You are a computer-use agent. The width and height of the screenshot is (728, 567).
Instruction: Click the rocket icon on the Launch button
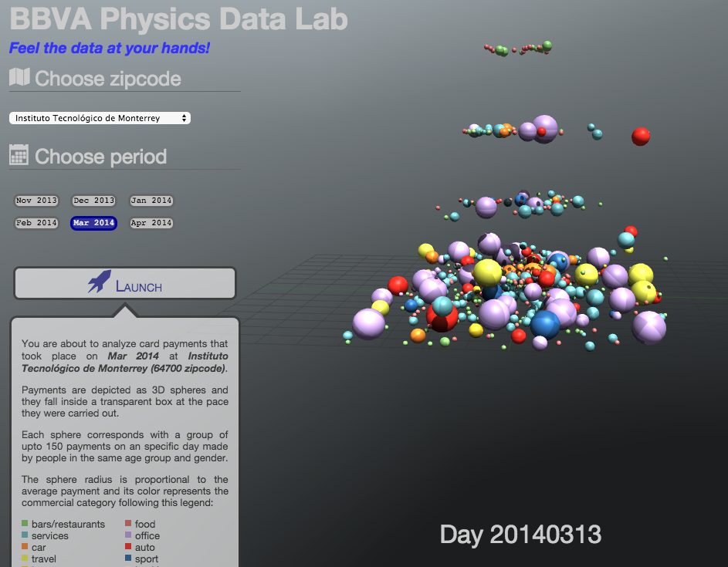point(100,282)
